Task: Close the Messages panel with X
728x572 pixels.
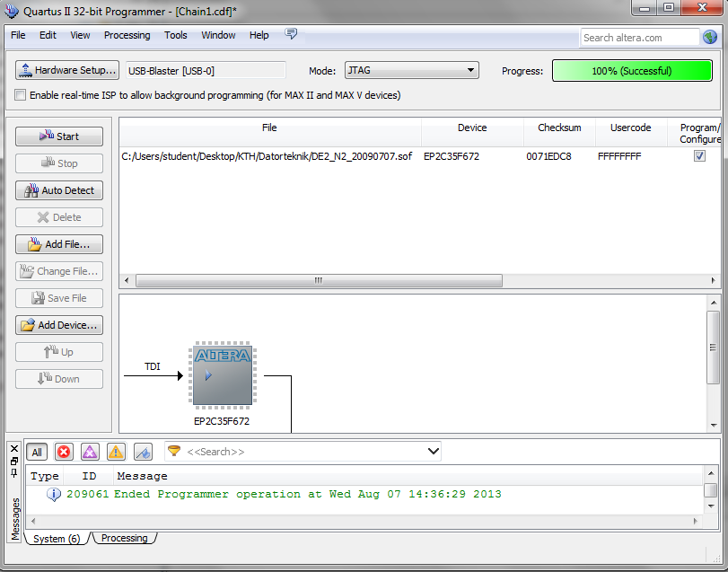Action: [x=14, y=448]
